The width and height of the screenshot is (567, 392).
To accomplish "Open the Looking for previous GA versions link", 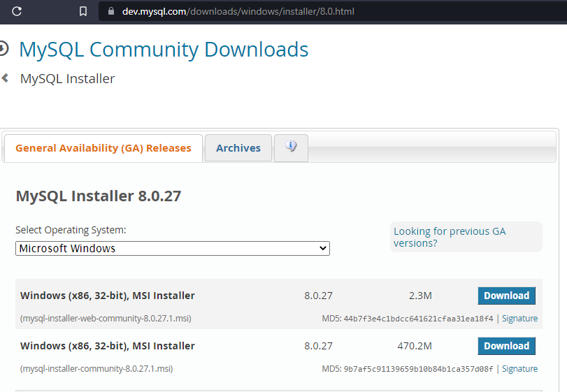I will coord(450,237).
